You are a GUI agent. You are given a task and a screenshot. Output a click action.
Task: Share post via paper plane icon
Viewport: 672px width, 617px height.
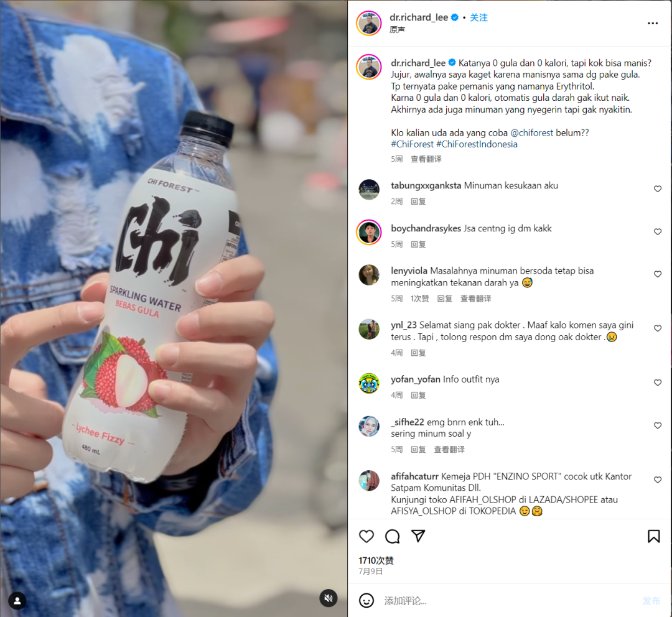click(418, 536)
